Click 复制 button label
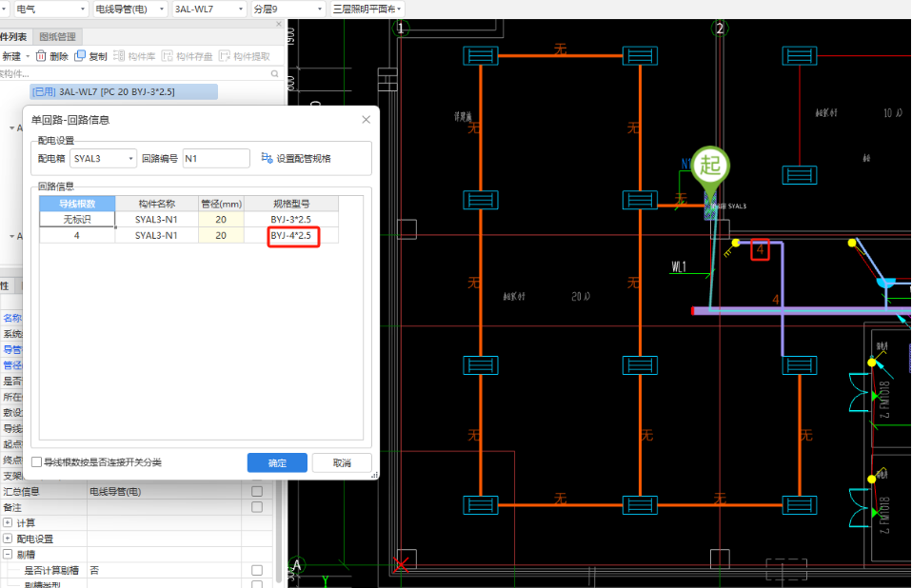This screenshot has height=588, width=912. [x=98, y=56]
